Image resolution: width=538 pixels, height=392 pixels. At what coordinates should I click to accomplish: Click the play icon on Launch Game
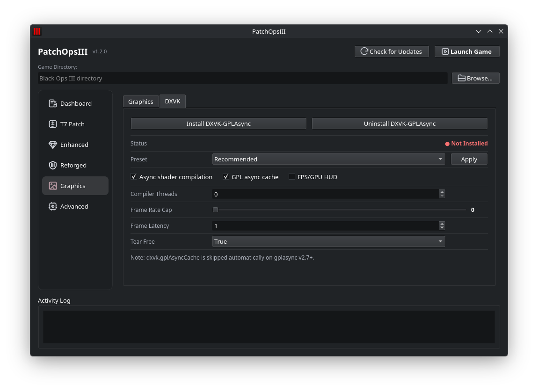(445, 51)
